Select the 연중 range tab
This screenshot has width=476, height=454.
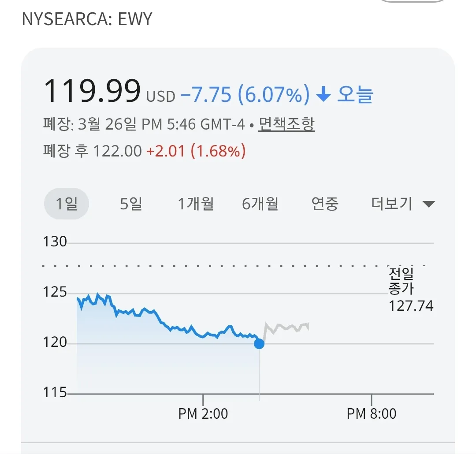tap(325, 204)
